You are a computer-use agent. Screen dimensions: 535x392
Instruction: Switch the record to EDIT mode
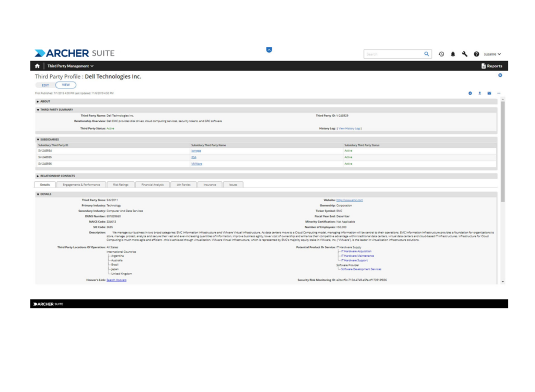coord(45,85)
